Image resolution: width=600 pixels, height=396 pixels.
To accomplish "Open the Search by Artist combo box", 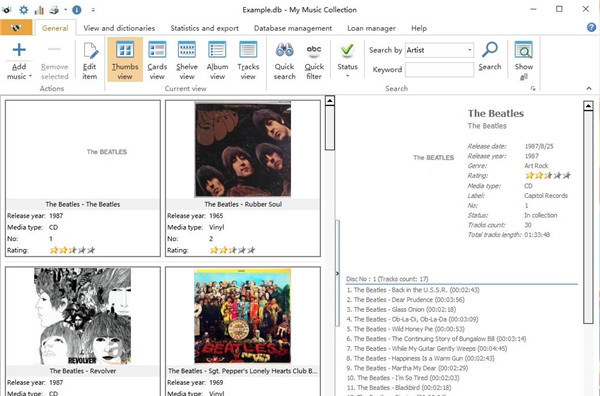I will coord(439,50).
